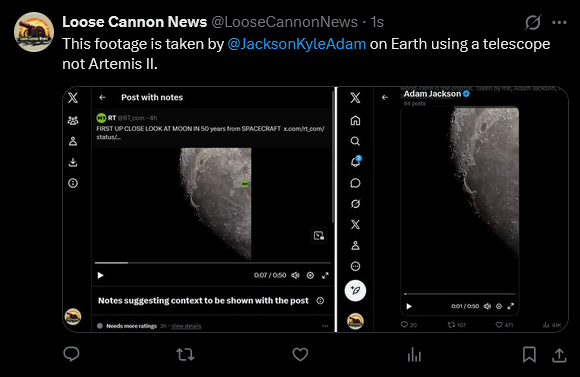Open the post's three-dot more menu
The width and height of the screenshot is (580, 377).
click(559, 23)
